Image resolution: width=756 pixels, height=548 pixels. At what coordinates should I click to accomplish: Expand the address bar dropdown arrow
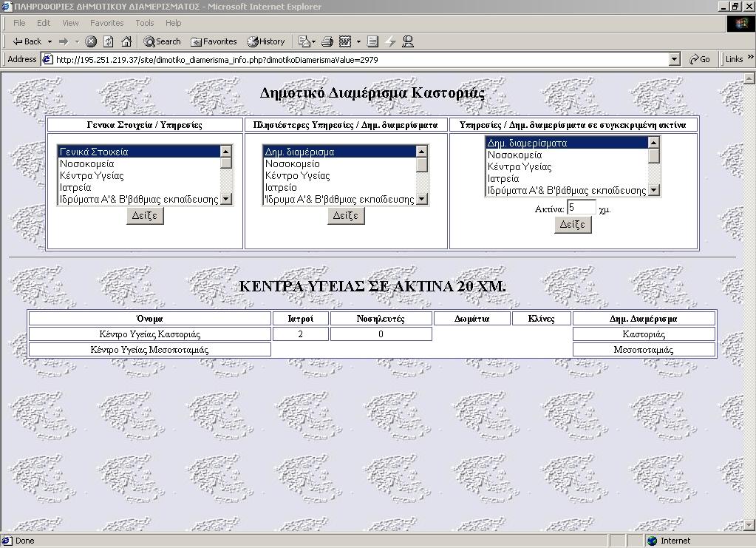[x=675, y=59]
